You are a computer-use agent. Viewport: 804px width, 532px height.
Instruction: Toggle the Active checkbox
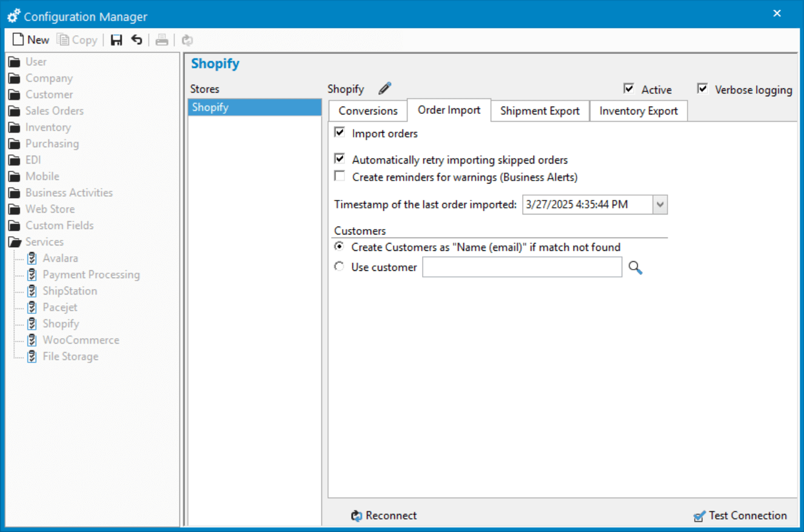tap(629, 88)
